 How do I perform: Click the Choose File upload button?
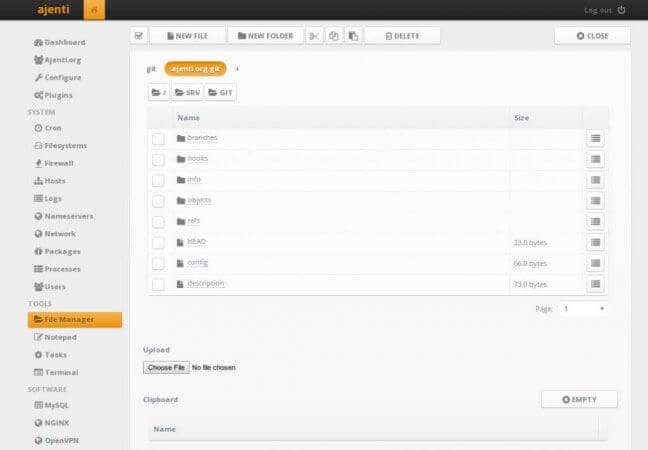pyautogui.click(x=166, y=367)
